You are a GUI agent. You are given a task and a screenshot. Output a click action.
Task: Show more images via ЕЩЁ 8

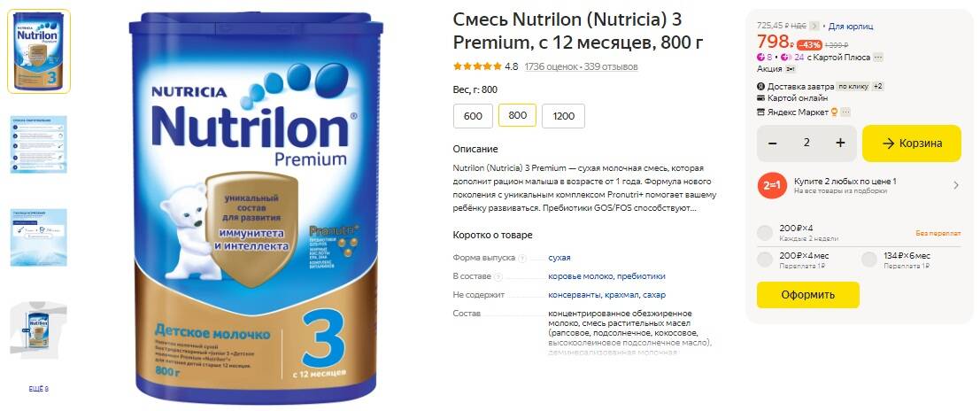point(39,389)
